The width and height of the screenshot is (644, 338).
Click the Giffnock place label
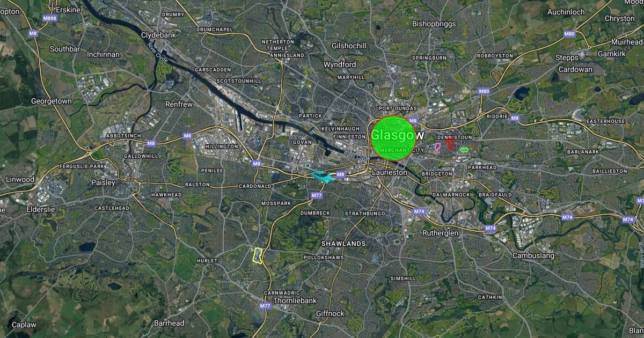click(x=330, y=313)
